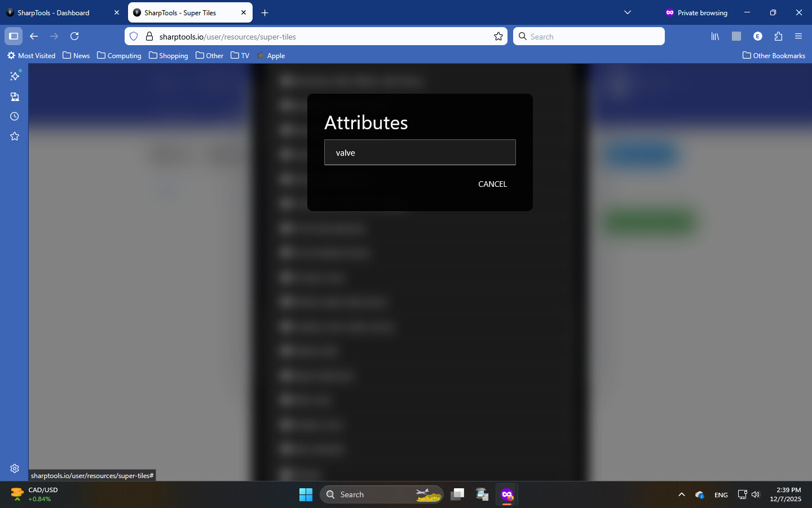Select the SharpTools - Super Tiles tab
Screen dimensions: 812x508
(180, 12)
